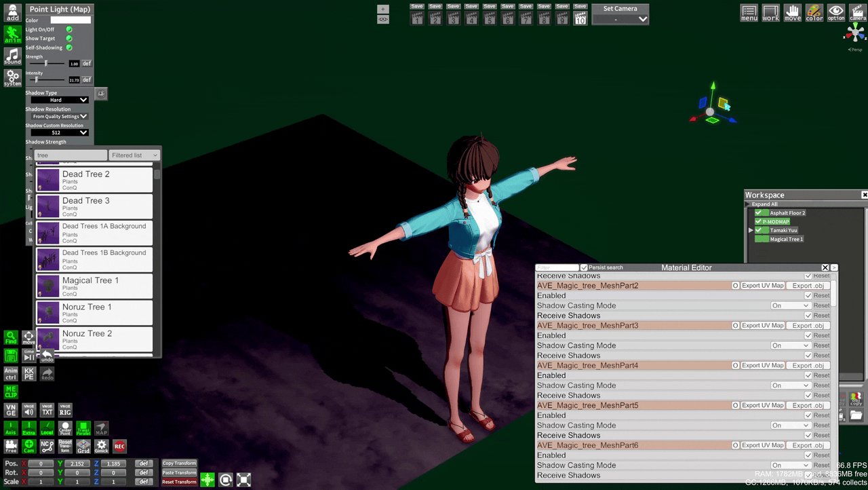Viewport: 868px width, 490px height.
Task: Click Export .obj for AVE_Magic_tree_MeshPart2
Action: 808,285
